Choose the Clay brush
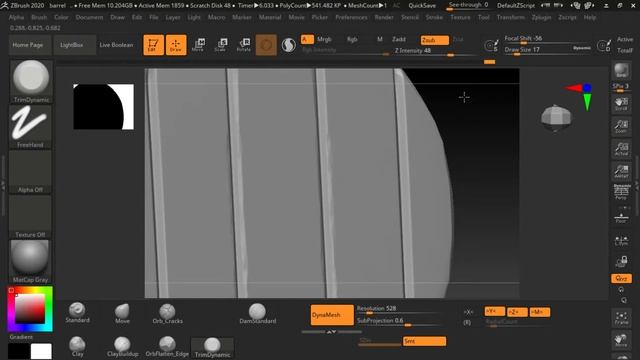Viewport: 640px width, 360px height. coord(77,347)
